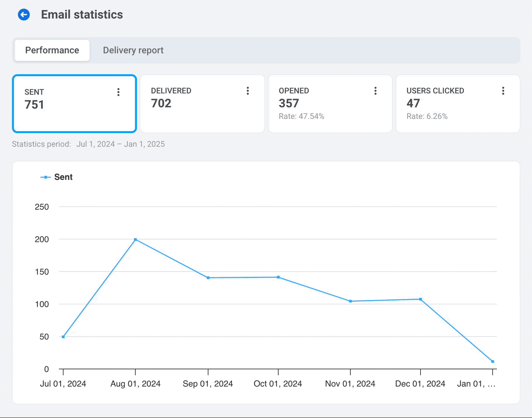Open the DELIVERED card three-dot menu
The height and width of the screenshot is (418, 532).
(x=247, y=91)
